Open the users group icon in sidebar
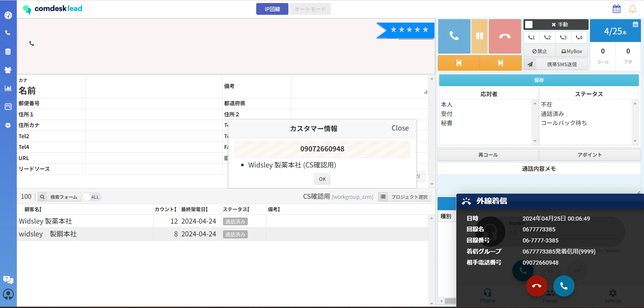This screenshot has width=644, height=308. [8, 70]
